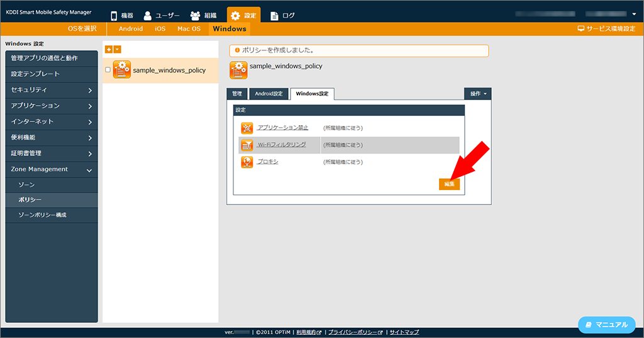Open the プロキシ link
The width and height of the screenshot is (644, 338).
tap(268, 162)
